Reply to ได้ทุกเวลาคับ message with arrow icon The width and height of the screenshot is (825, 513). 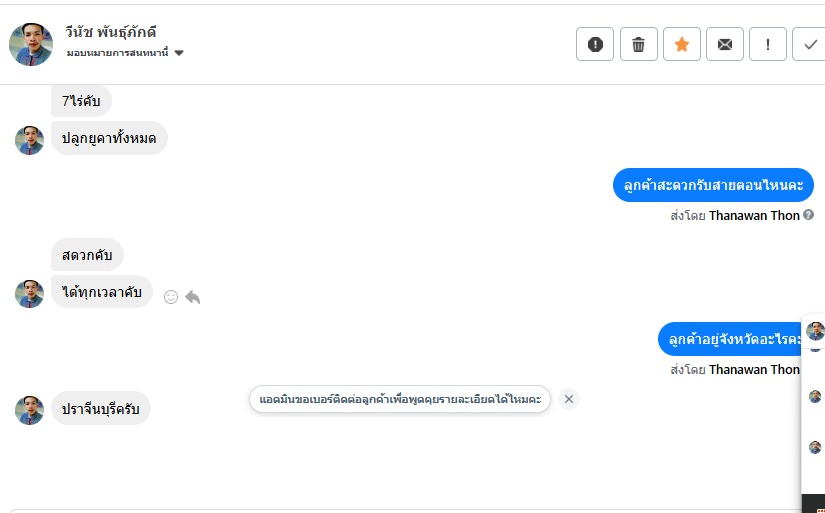point(193,297)
